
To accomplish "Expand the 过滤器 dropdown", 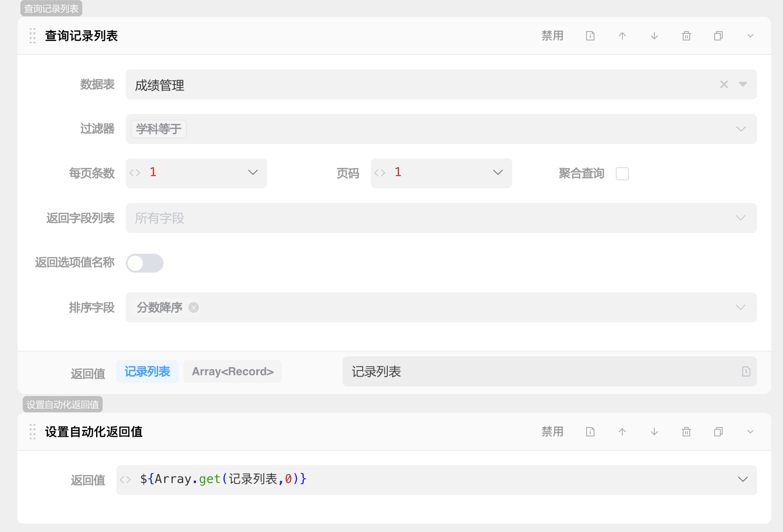I will (x=740, y=129).
